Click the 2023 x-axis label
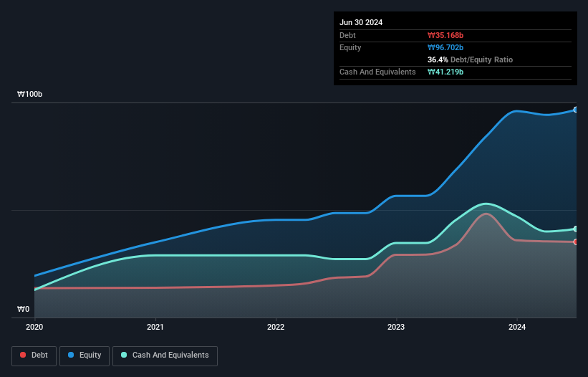 tap(396, 327)
